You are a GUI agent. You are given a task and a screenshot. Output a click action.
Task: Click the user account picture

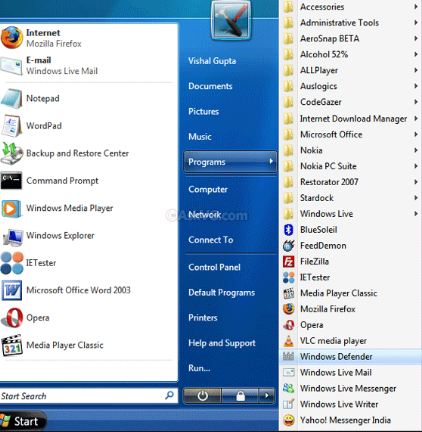tap(231, 20)
